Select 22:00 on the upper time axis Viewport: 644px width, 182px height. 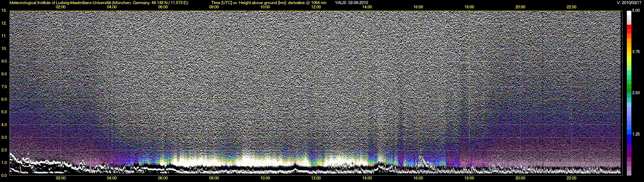click(x=571, y=7)
